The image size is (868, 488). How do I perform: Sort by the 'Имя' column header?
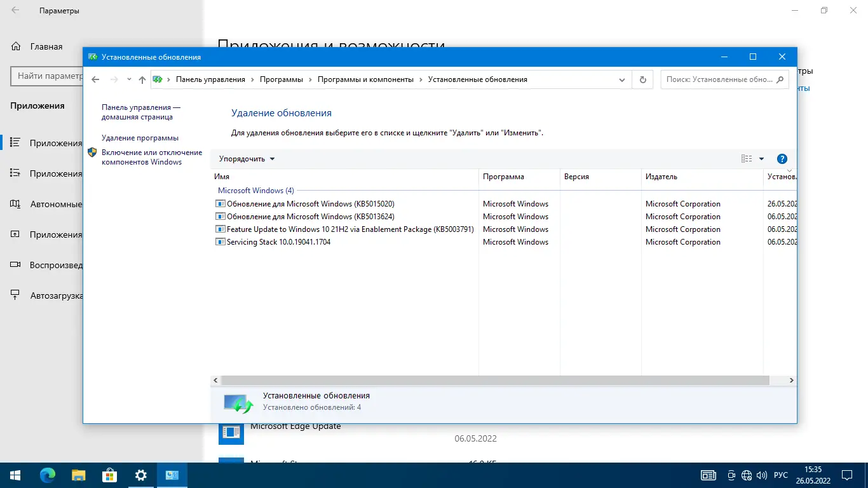pyautogui.click(x=344, y=177)
